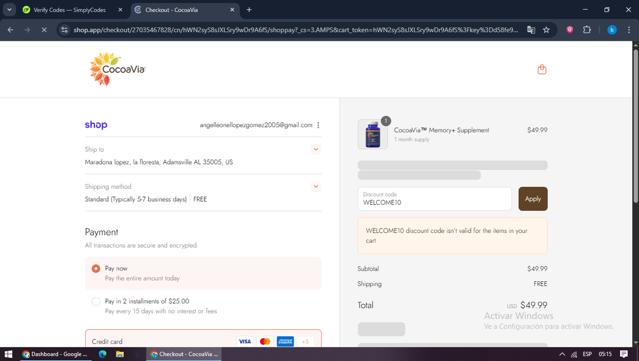The width and height of the screenshot is (639, 361).
Task: Click the Credit card payment section
Action: [x=203, y=339]
